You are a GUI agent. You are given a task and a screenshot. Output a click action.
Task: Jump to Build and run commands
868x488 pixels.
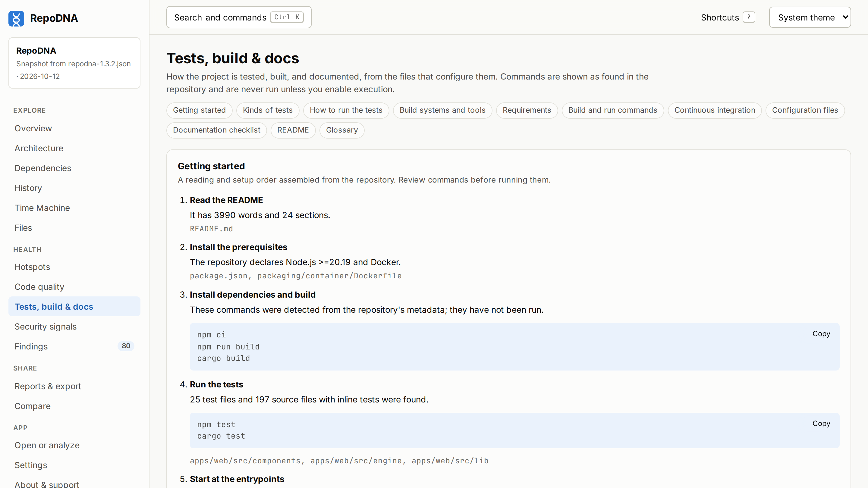613,110
